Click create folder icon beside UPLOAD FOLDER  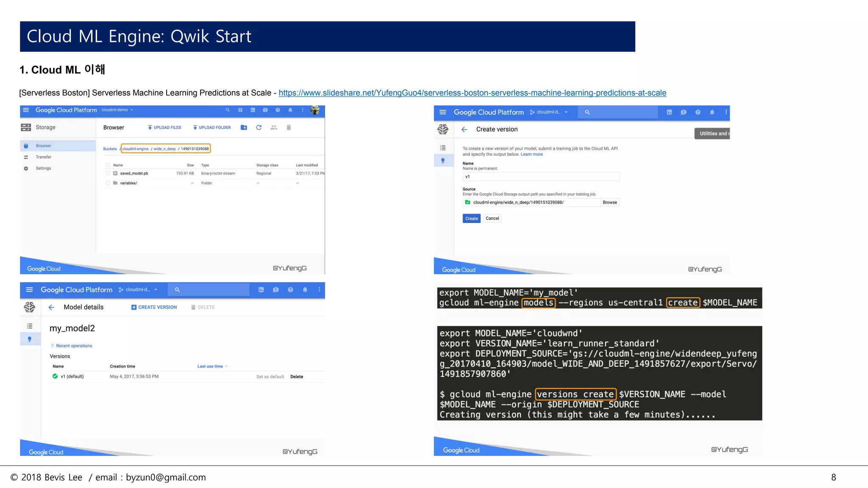[x=244, y=128]
